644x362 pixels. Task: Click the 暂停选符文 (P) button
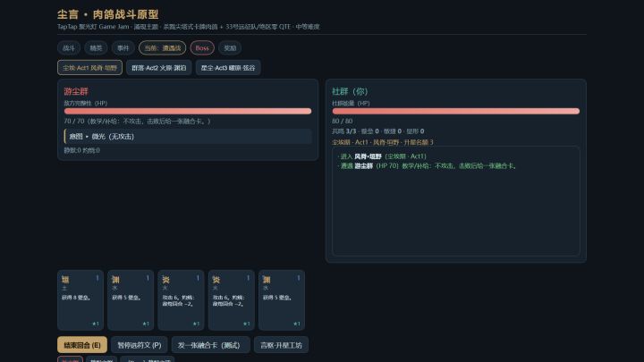(140, 345)
